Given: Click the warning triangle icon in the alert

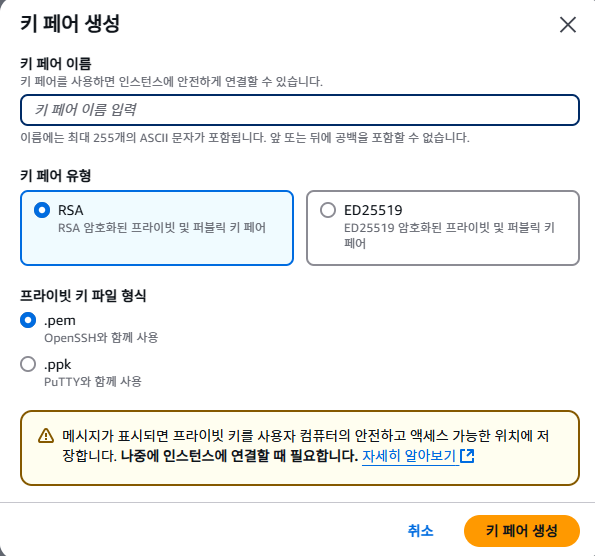Looking at the screenshot, I should coord(46,436).
